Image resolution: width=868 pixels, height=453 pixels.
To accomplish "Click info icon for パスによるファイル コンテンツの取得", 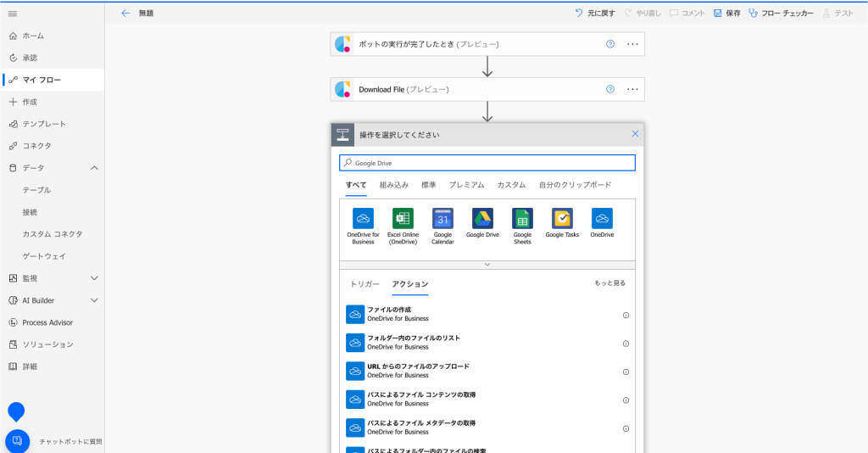I will 626,400.
